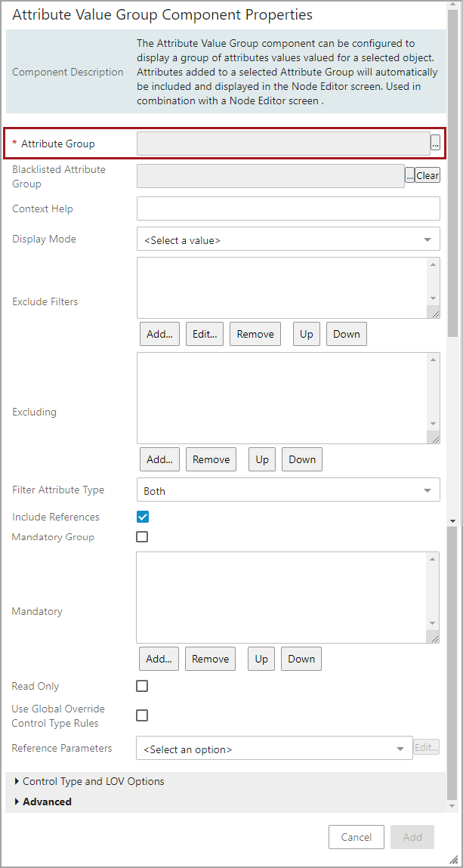Click the Cancel button
This screenshot has width=463, height=868.
(356, 837)
